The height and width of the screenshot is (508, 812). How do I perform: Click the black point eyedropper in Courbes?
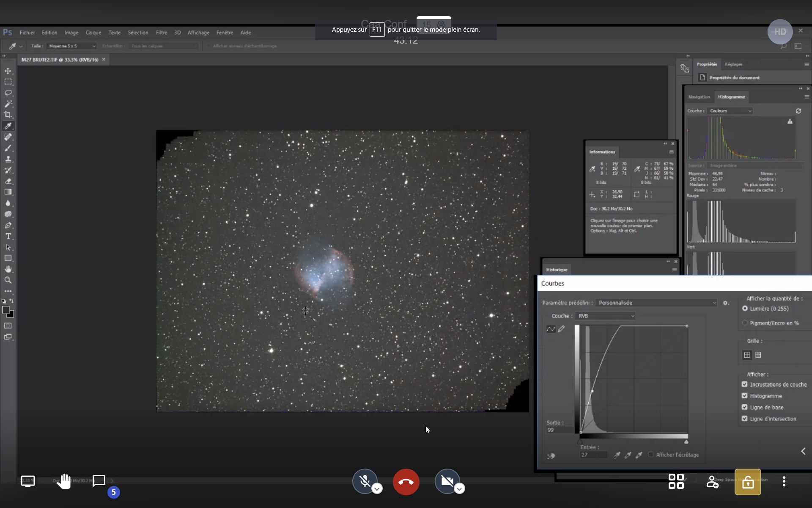(617, 455)
